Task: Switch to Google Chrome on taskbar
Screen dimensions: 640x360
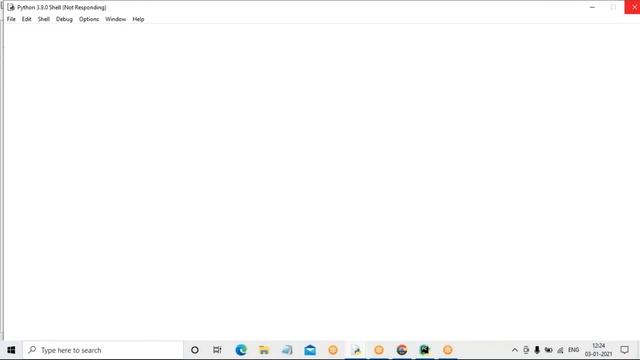Action: [402, 350]
